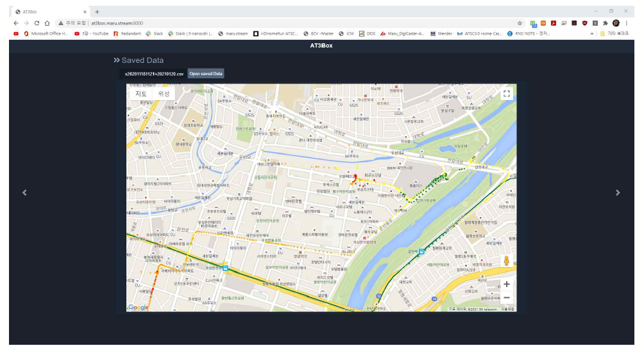Open the Chrome three-dot menu
Screen dimensions: 644x348
tap(626, 23)
